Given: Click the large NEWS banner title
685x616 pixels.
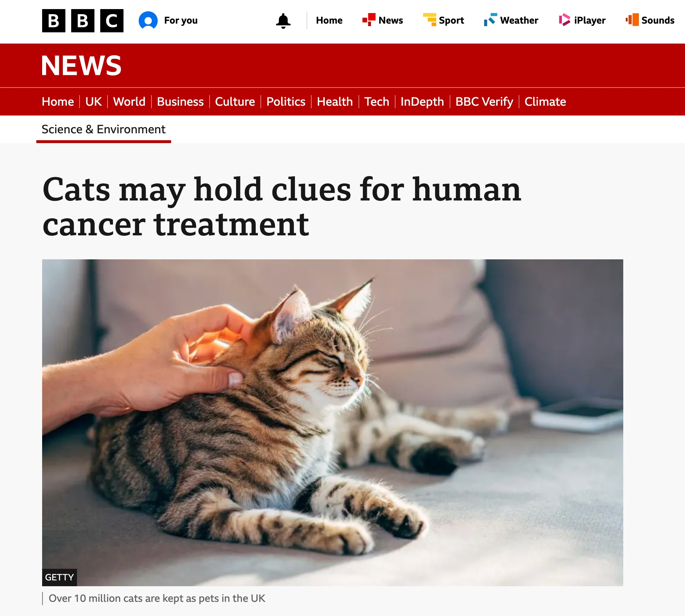Looking at the screenshot, I should point(81,66).
